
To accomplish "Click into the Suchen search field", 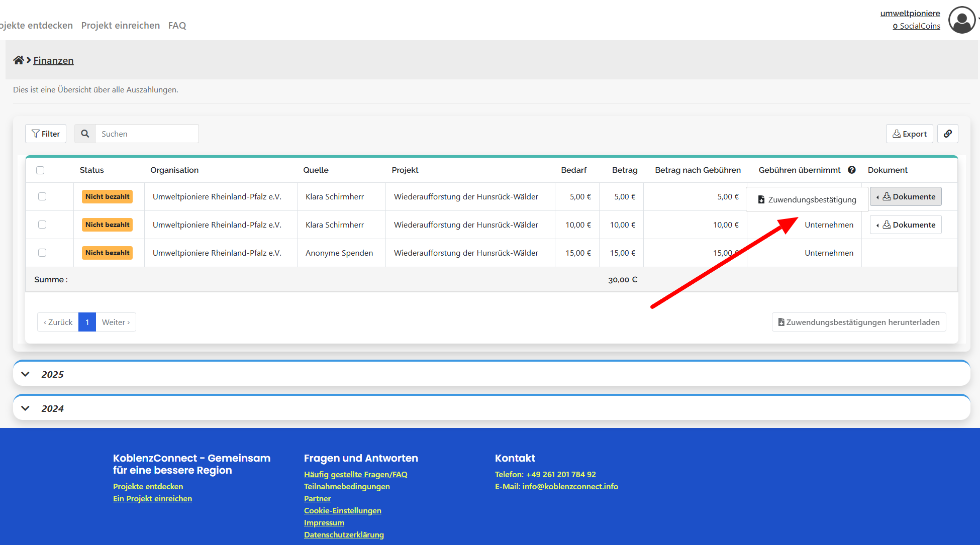I will point(147,134).
